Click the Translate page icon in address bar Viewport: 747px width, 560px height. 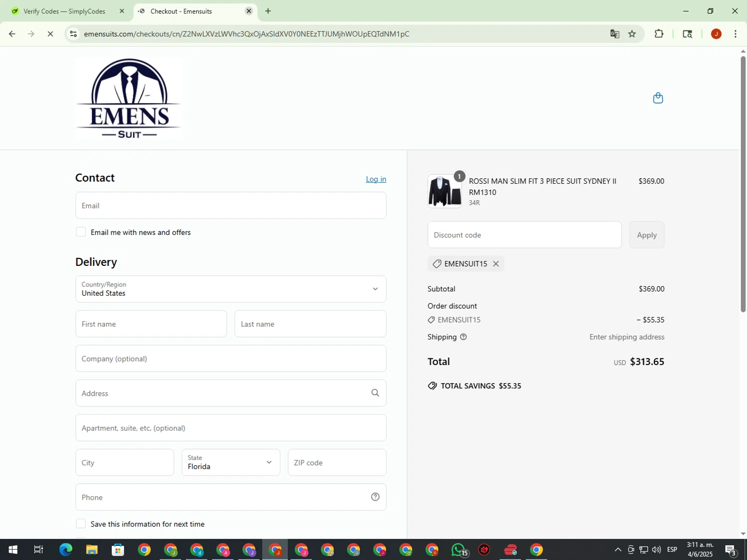click(x=615, y=34)
